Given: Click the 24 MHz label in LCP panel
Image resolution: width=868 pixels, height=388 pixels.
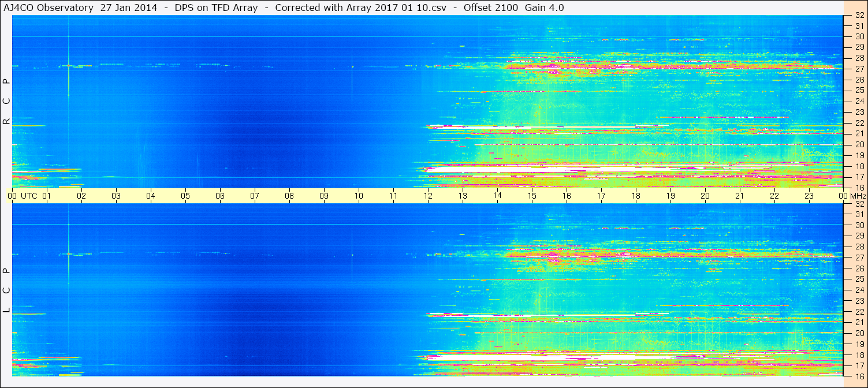Looking at the screenshot, I should (859, 290).
